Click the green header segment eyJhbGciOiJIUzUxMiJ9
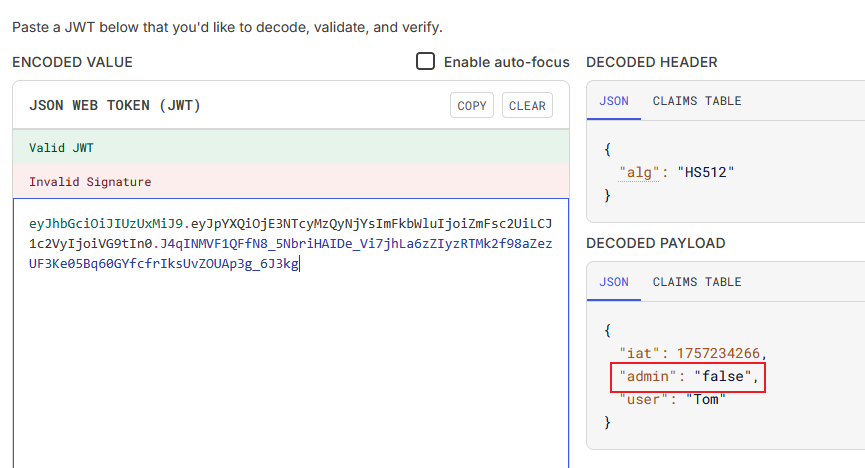The height and width of the screenshot is (468, 865). [106, 224]
